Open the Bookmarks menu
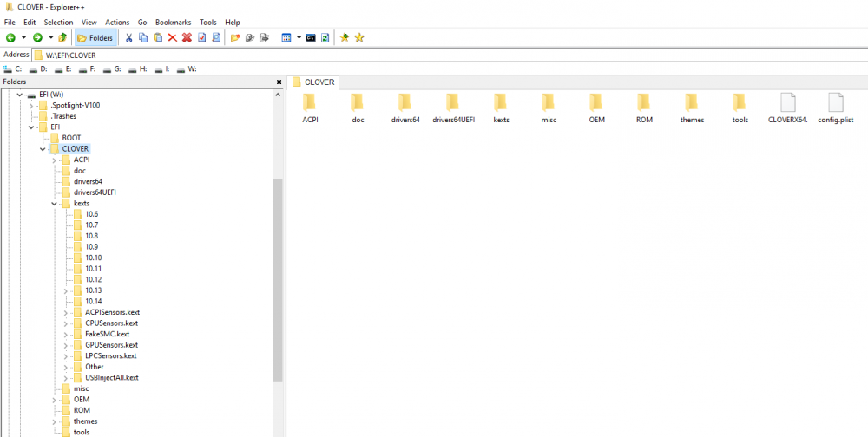The image size is (868, 437). pyautogui.click(x=173, y=23)
